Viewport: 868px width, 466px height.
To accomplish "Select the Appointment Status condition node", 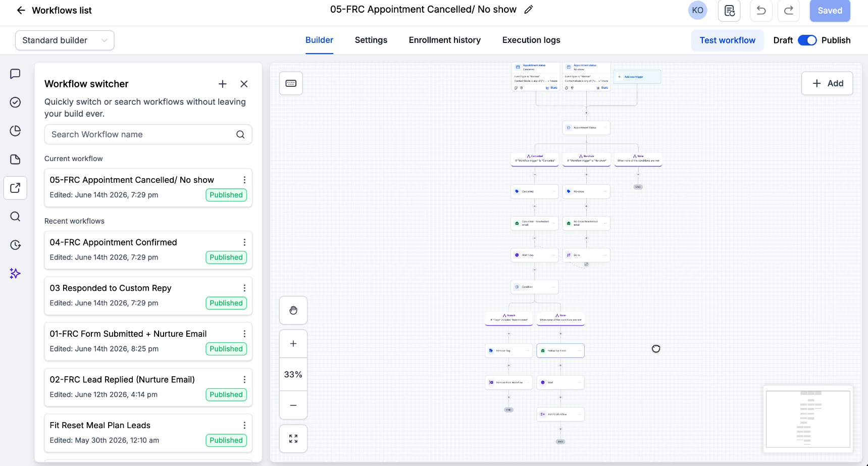I will click(x=586, y=128).
